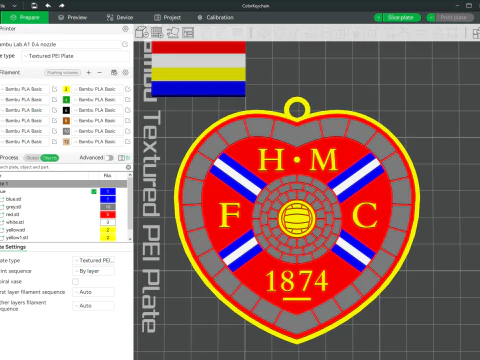Image resolution: width=480 pixels, height=360 pixels.
Task: Click the Add plate icon
Action: coord(157,32)
